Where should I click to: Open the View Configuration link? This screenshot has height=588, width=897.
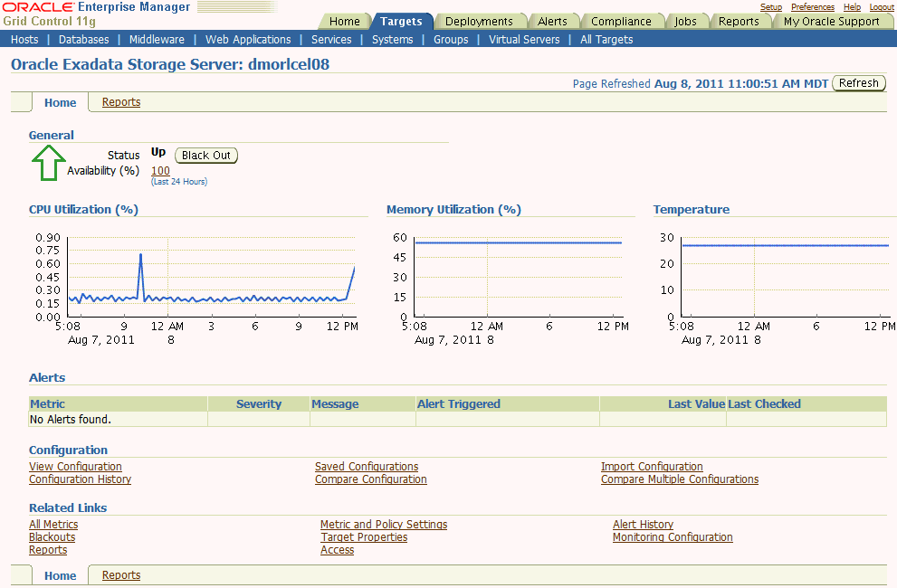(x=75, y=467)
